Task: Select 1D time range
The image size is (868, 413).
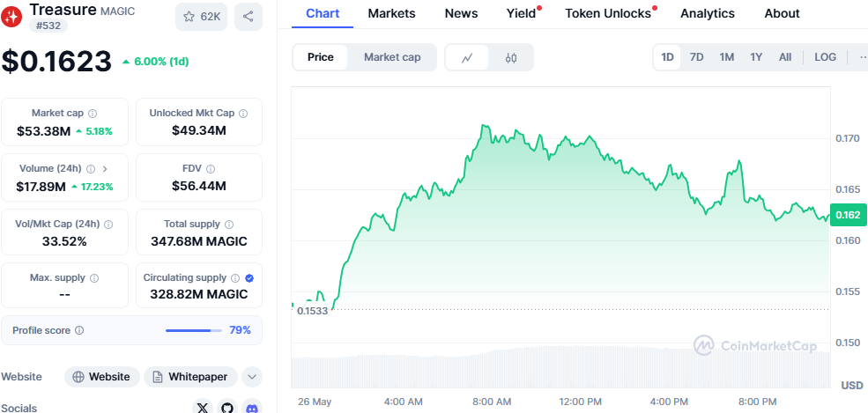Action: 668,57
